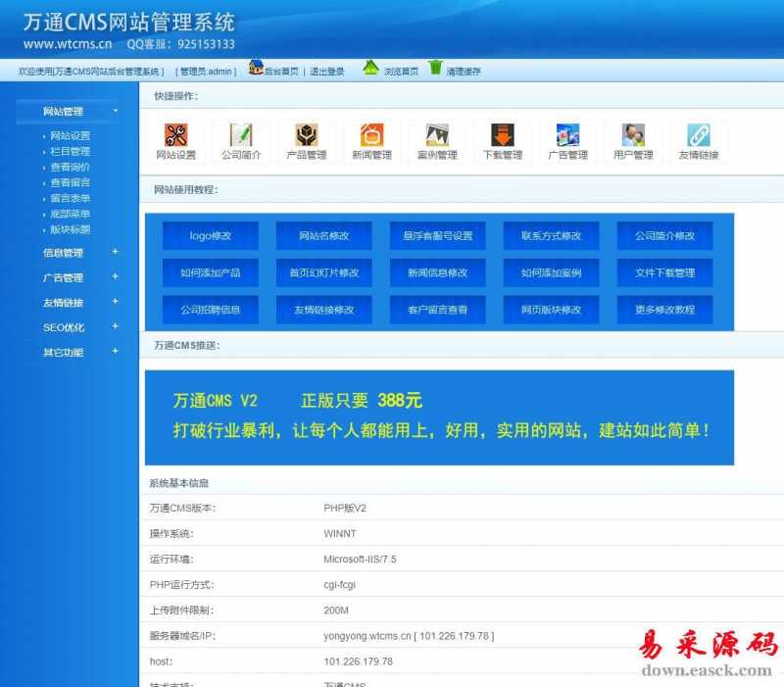Viewport: 784px width, 687px height.
Task: Expand the 其它功能 sidebar section
Action: tap(80, 353)
